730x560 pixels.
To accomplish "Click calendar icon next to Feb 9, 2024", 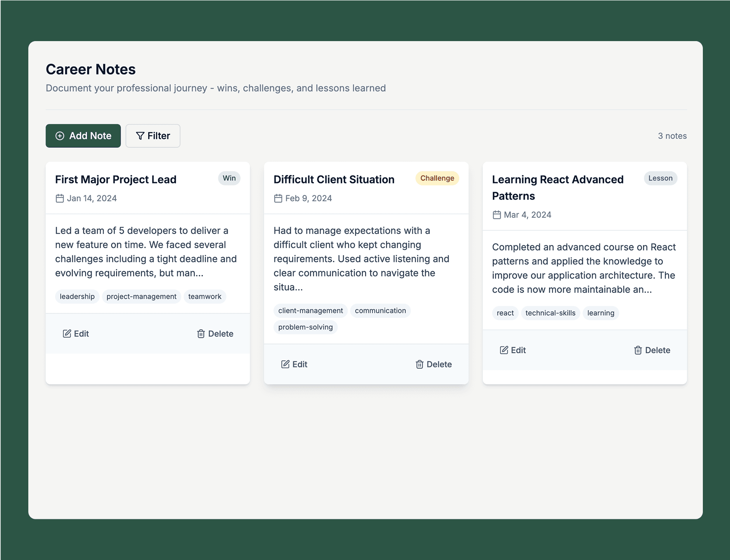I will coord(278,198).
